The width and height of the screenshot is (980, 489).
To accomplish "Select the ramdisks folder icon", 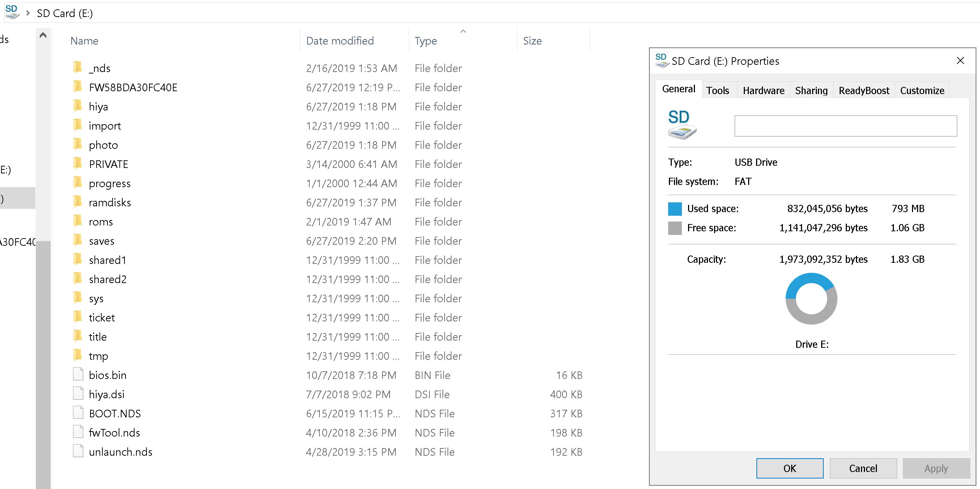I will click(78, 202).
